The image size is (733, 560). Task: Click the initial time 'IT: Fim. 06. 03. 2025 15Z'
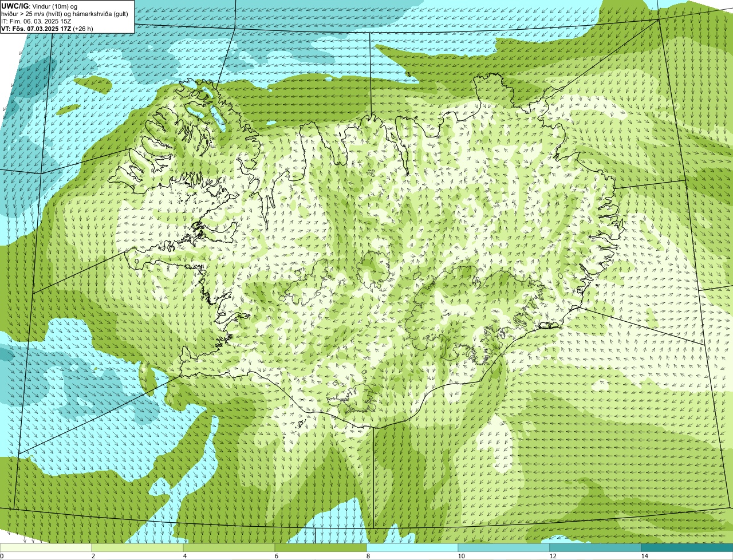(36, 21)
